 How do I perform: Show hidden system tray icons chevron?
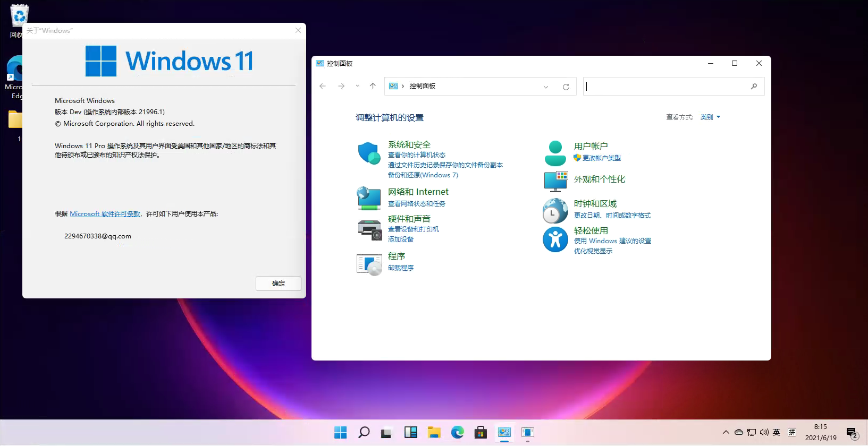click(726, 432)
